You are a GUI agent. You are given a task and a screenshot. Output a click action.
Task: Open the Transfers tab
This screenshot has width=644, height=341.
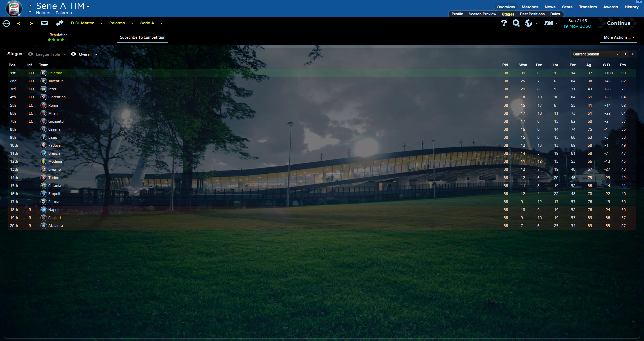tap(588, 7)
